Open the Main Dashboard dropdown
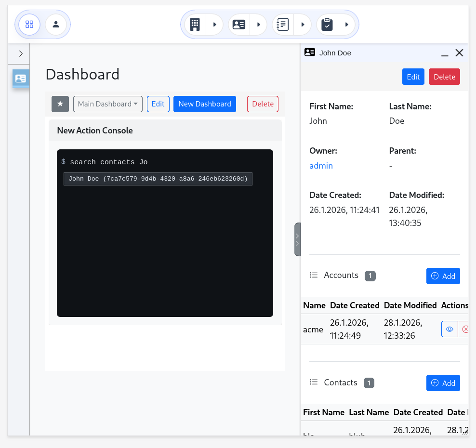Screen dimensions: 476x448 [107, 104]
